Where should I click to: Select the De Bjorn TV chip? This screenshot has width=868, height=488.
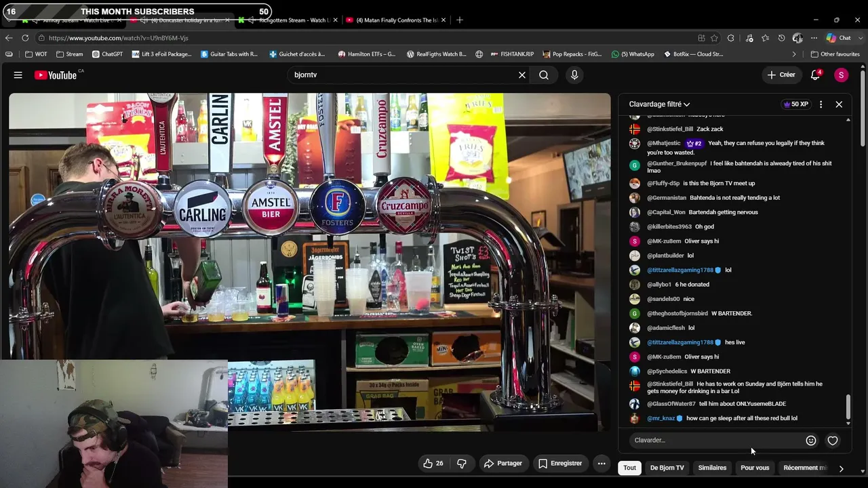(667, 468)
